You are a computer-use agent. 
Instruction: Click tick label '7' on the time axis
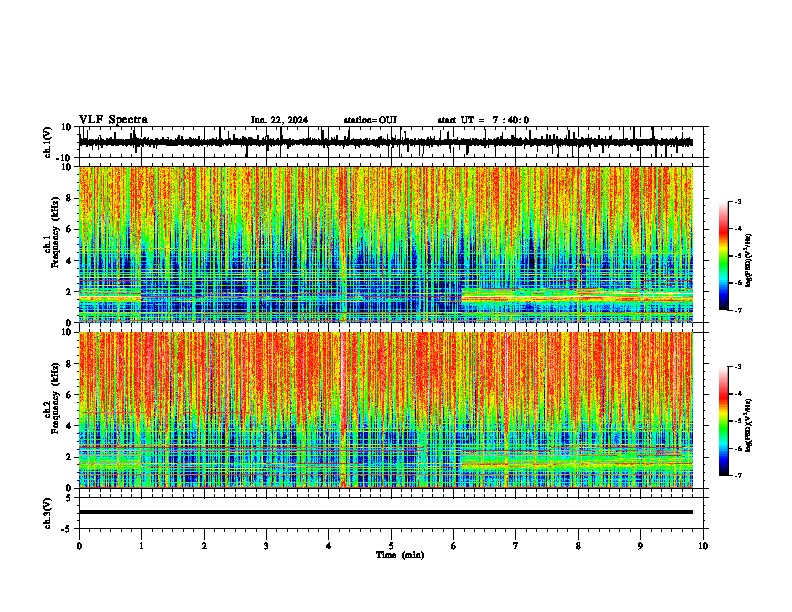pyautogui.click(x=516, y=546)
